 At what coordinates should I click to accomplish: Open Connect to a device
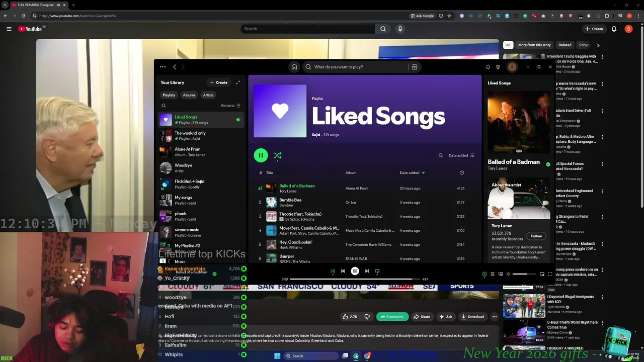click(501, 274)
